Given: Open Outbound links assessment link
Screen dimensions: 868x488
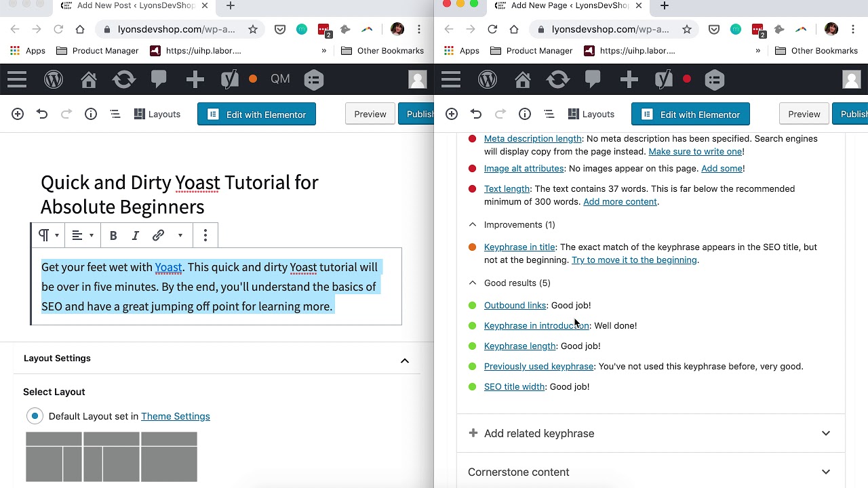Looking at the screenshot, I should click(515, 305).
